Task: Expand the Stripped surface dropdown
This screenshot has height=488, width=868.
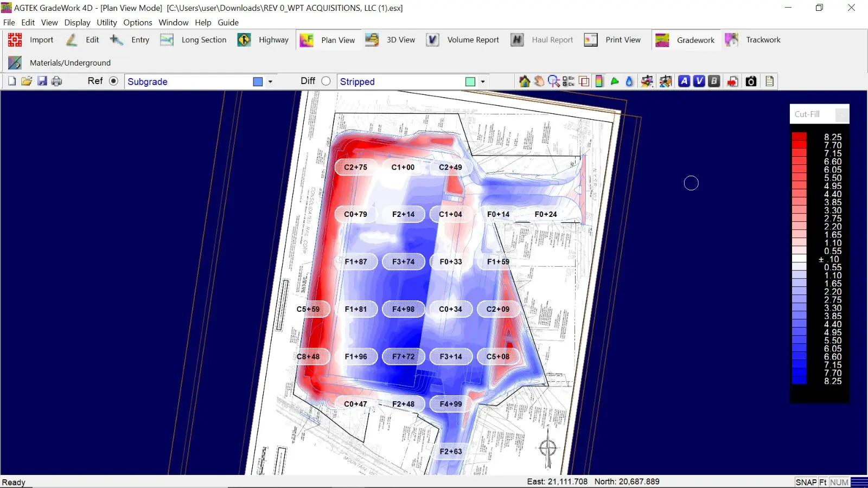Action: 482,82
